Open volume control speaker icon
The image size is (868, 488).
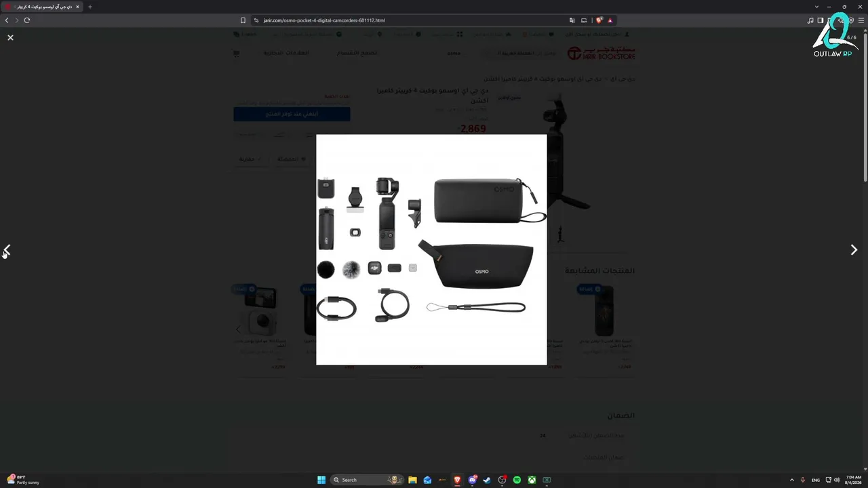(836, 480)
